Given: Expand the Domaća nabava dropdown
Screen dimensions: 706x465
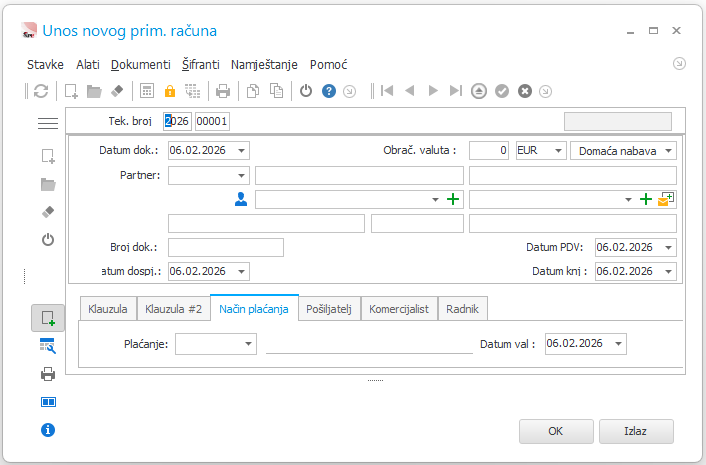Looking at the screenshot, I should 669,151.
